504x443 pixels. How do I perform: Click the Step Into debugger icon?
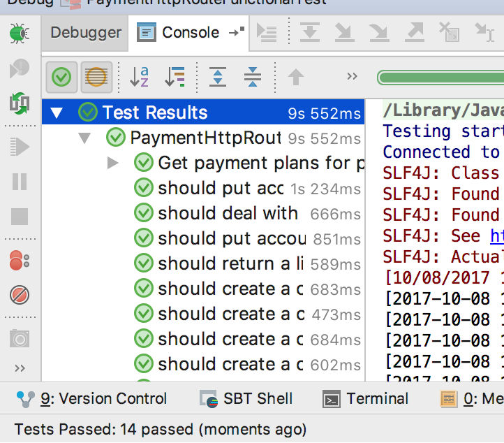[344, 32]
